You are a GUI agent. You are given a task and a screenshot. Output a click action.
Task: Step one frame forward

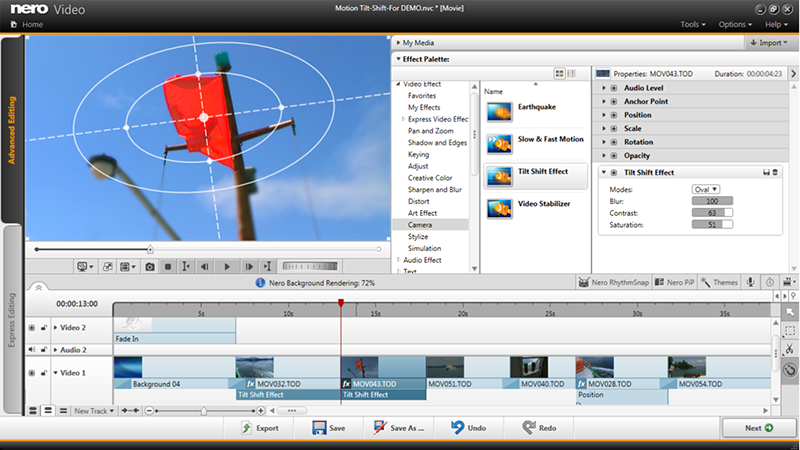click(249, 266)
